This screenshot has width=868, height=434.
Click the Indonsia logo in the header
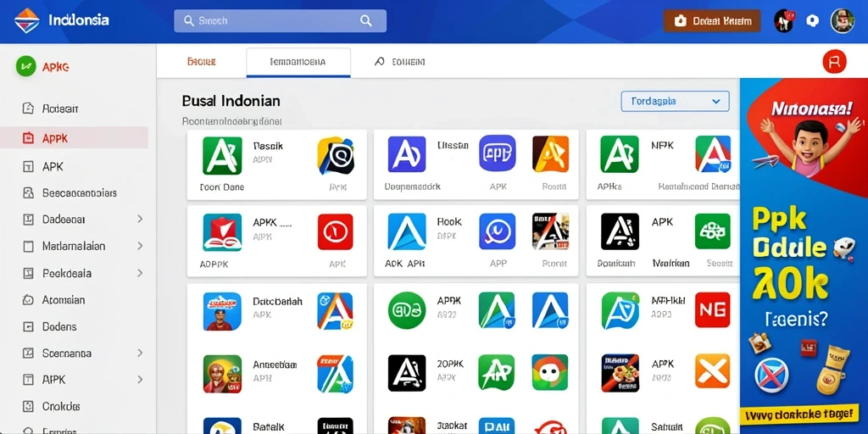pyautogui.click(x=27, y=20)
